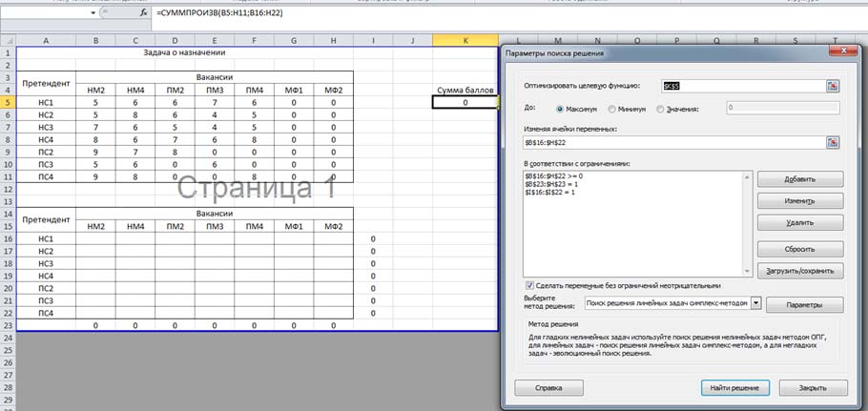Click the variable cells range selector icon
The height and width of the screenshot is (411, 868).
pyautogui.click(x=833, y=142)
